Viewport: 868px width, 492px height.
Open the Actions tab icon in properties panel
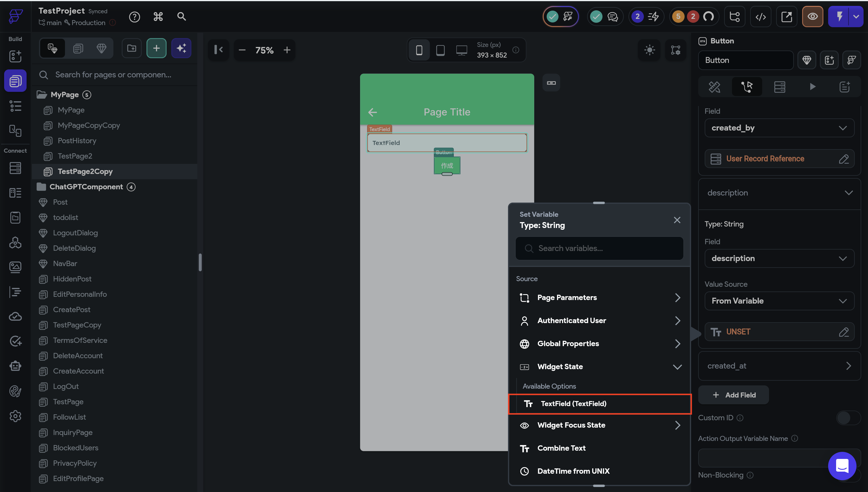[x=747, y=87]
